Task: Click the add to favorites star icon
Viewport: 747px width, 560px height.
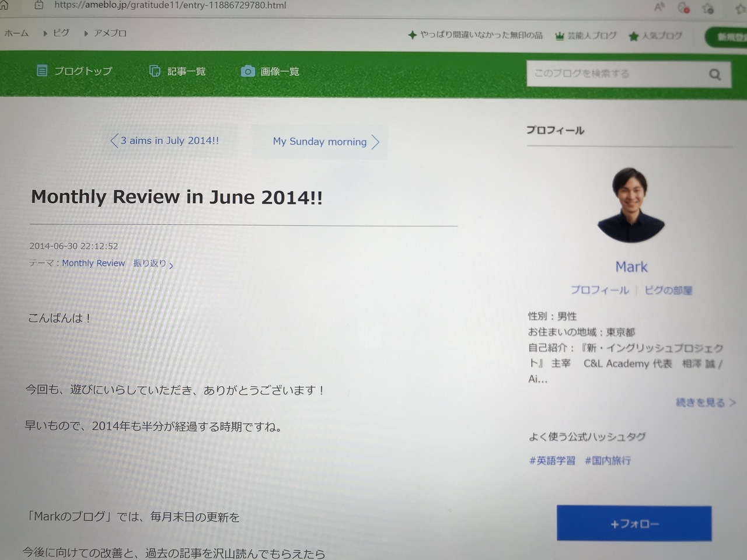Action: click(x=708, y=8)
